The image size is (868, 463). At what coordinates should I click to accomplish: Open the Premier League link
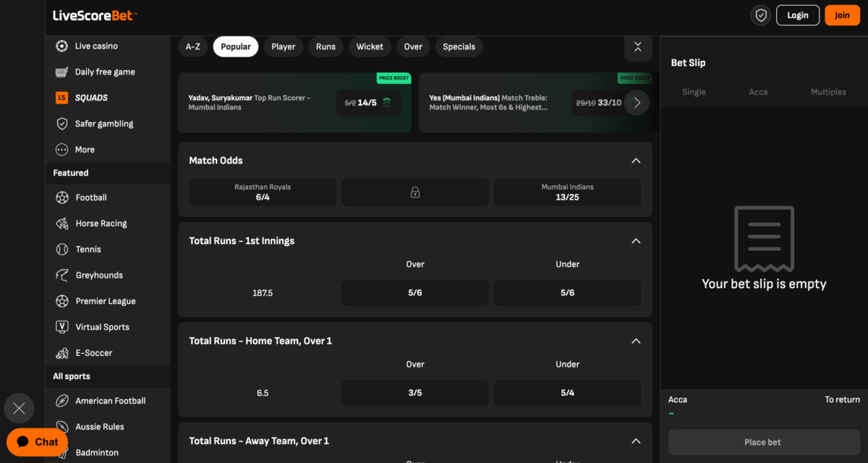pos(106,301)
